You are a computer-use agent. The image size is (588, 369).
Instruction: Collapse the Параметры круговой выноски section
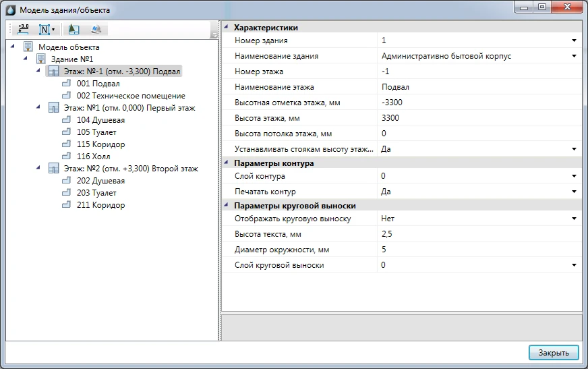(226, 206)
